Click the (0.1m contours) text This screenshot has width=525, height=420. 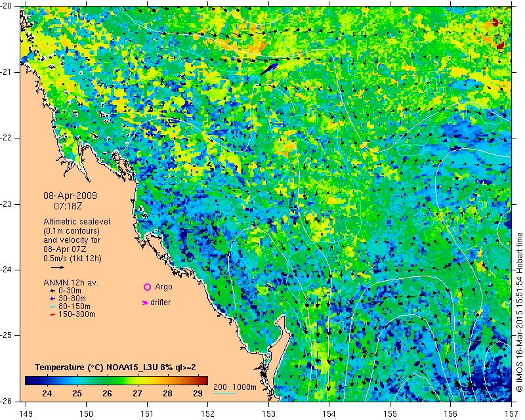click(72, 231)
